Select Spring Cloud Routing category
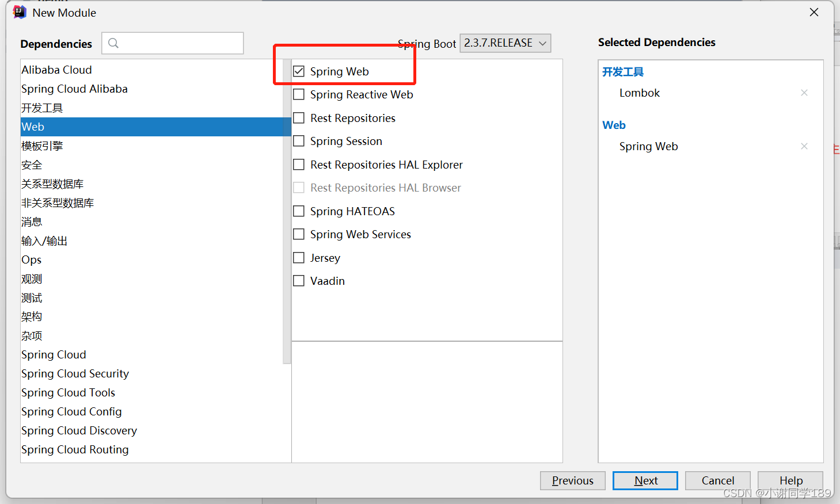This screenshot has height=504, width=840. pyautogui.click(x=152, y=449)
